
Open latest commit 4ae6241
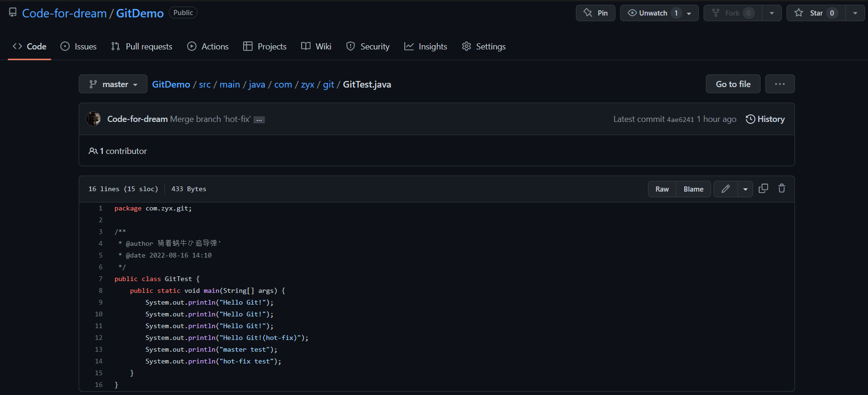pos(680,120)
